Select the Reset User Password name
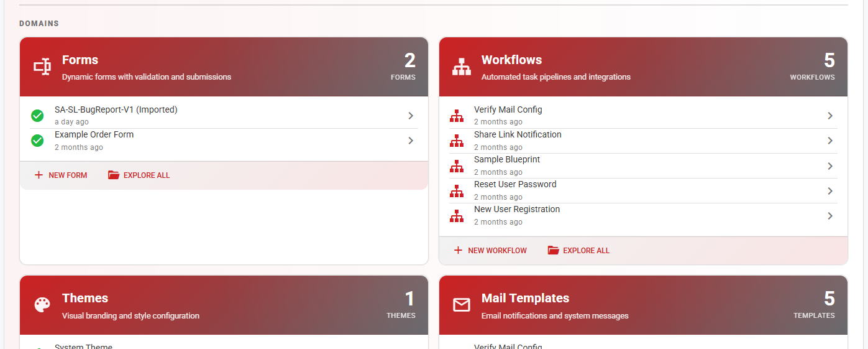The image size is (868, 349). (x=515, y=184)
